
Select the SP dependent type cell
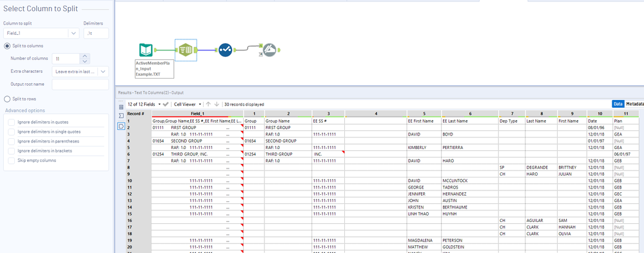(512, 167)
